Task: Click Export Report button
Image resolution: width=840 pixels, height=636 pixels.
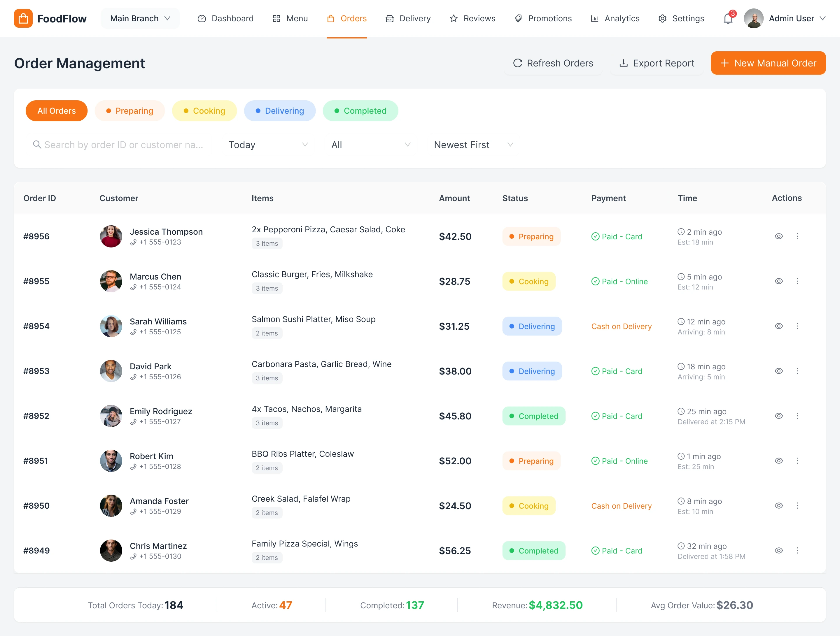Action: pyautogui.click(x=657, y=63)
